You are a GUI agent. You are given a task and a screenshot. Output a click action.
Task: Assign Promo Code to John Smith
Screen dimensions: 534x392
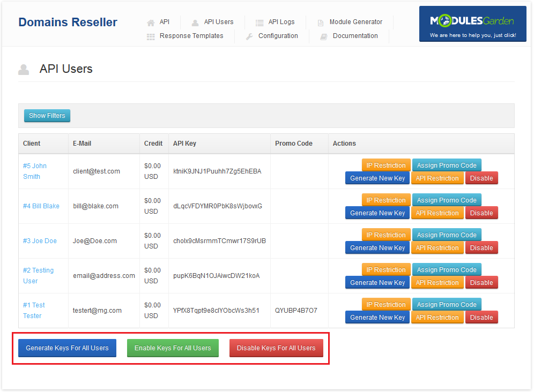tap(447, 165)
